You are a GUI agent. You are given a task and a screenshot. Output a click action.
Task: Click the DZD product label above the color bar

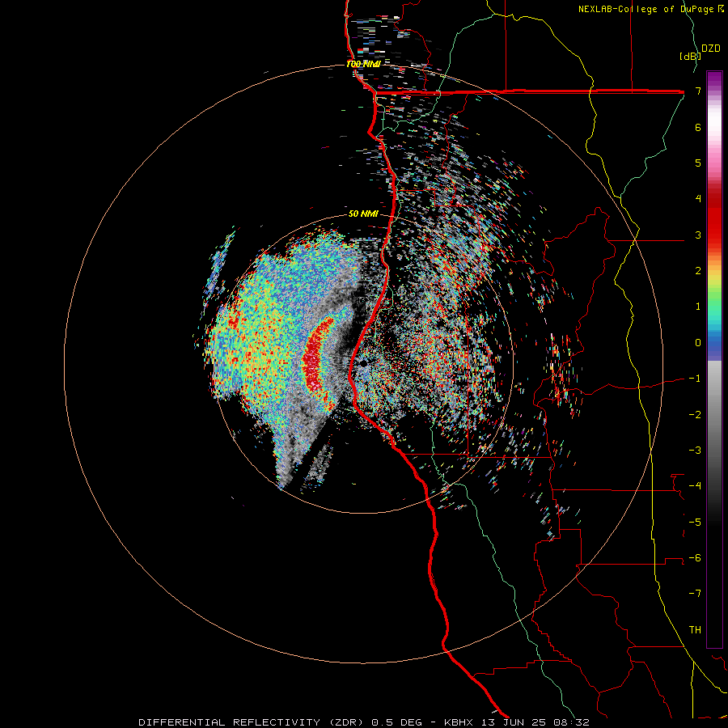(x=711, y=49)
